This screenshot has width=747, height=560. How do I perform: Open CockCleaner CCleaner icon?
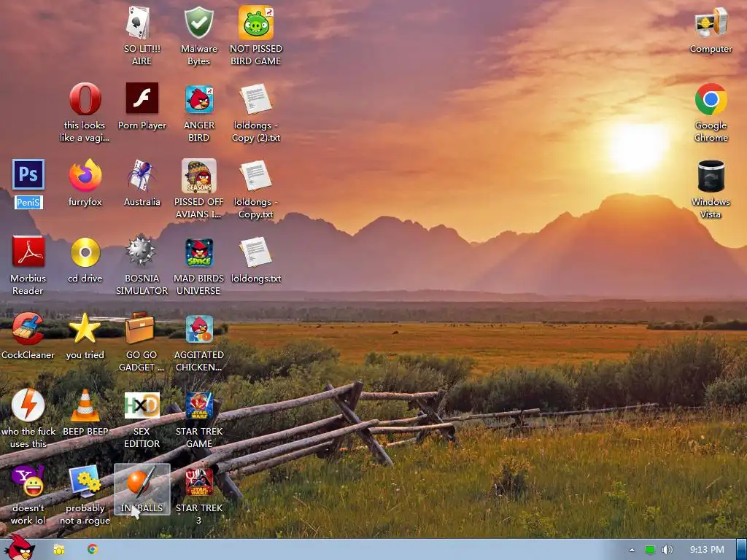[28, 329]
